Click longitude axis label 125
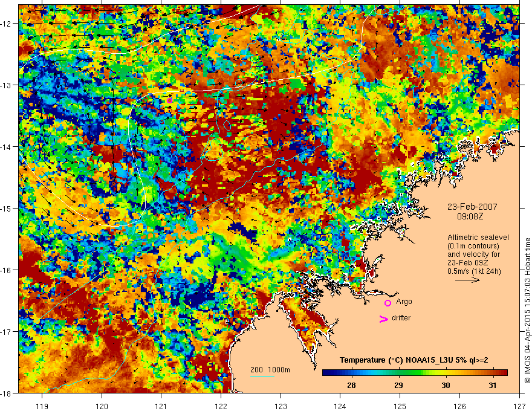This screenshot has height=411, width=532. click(400, 406)
